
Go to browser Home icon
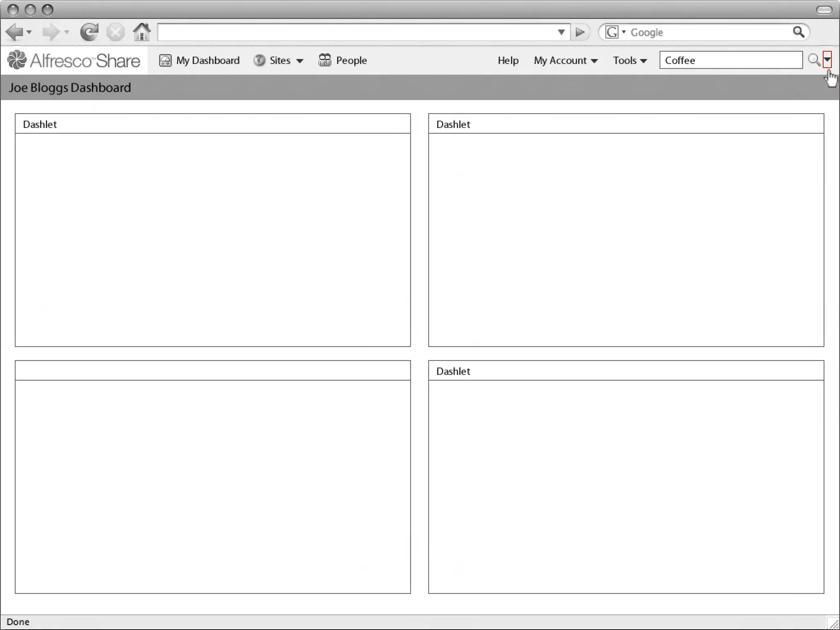(x=142, y=32)
